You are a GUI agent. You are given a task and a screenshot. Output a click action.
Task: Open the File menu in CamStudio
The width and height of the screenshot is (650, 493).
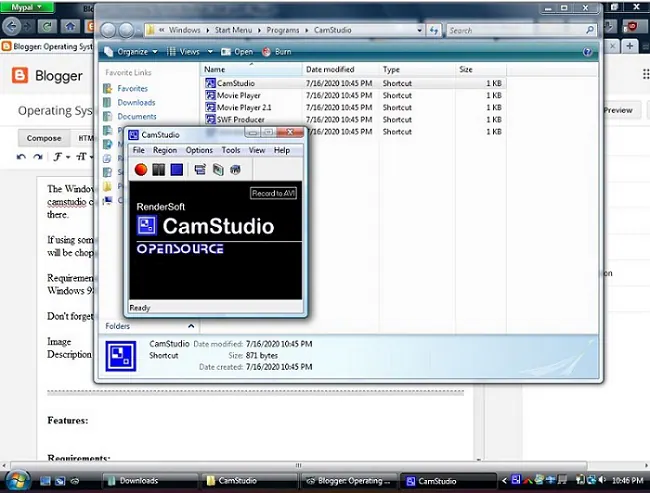coord(138,150)
